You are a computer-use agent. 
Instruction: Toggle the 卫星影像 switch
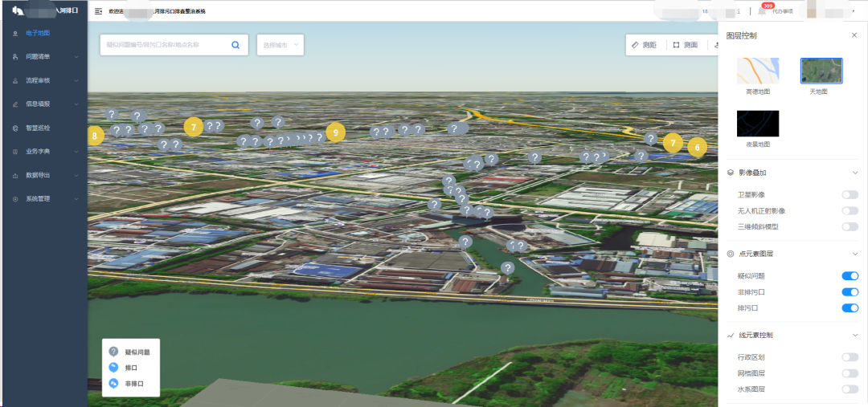coord(850,194)
